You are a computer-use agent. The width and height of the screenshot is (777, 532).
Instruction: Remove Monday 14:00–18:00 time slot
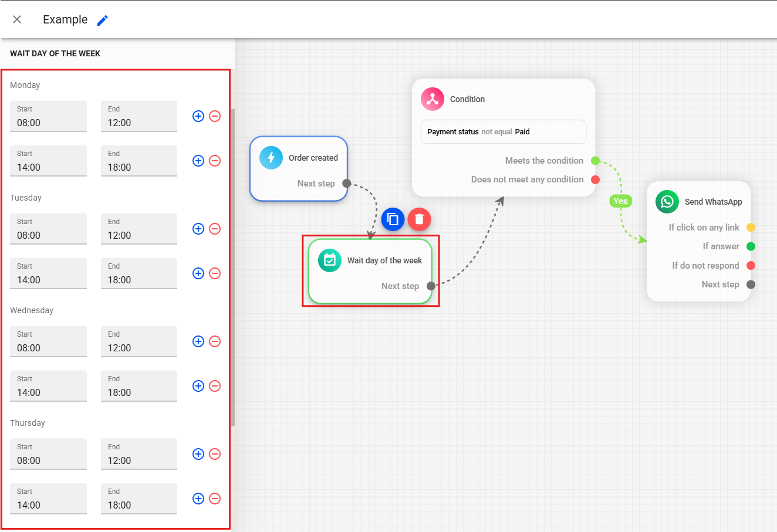point(215,161)
